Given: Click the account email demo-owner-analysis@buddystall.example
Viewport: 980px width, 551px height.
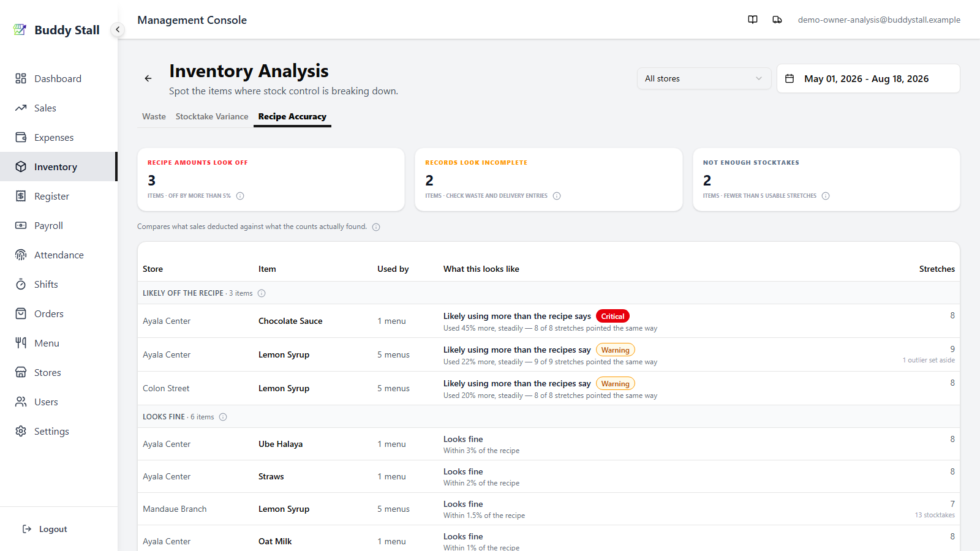Looking at the screenshot, I should pyautogui.click(x=879, y=20).
